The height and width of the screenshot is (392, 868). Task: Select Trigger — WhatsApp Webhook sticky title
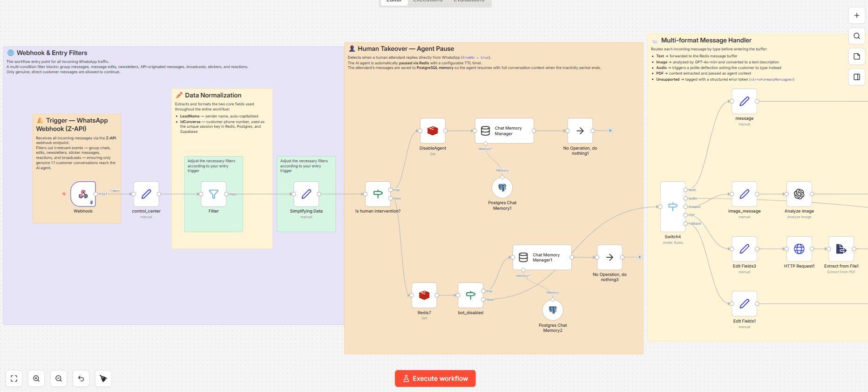pos(72,124)
